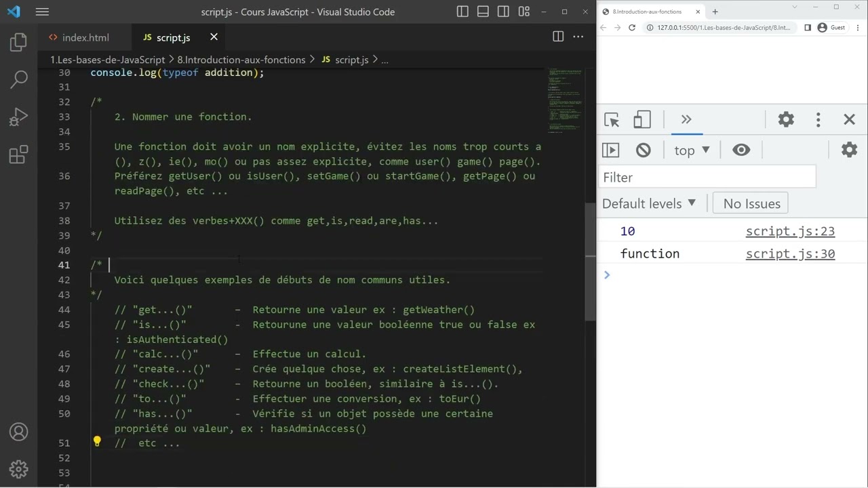The height and width of the screenshot is (488, 868).
Task: Open the Accounts menu in activity bar
Action: (19, 432)
